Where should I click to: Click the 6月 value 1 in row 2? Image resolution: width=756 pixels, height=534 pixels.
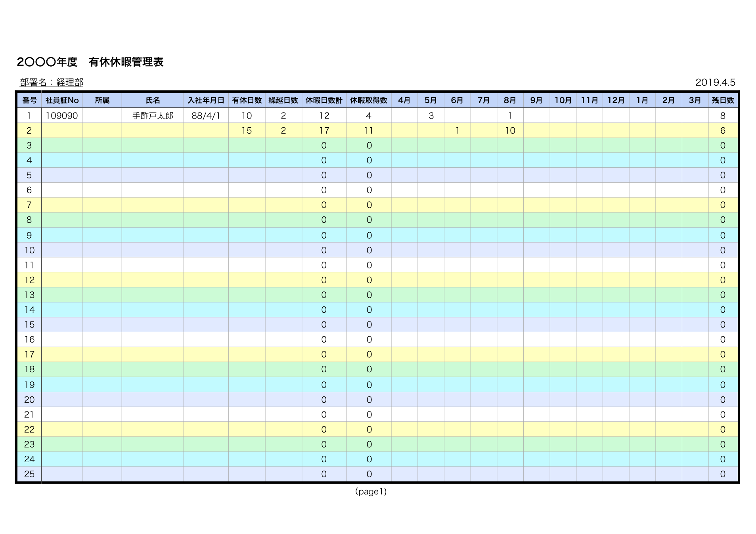coord(457,130)
